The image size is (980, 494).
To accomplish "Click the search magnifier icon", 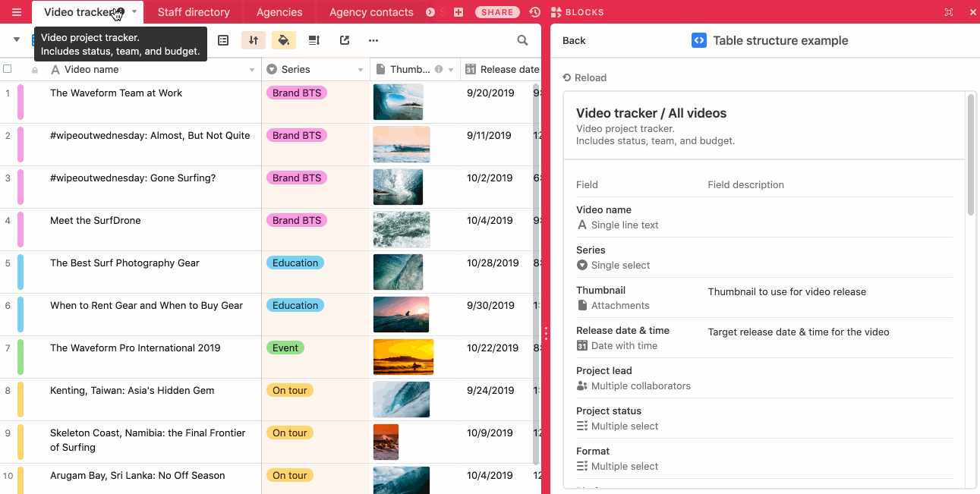I will (x=522, y=40).
